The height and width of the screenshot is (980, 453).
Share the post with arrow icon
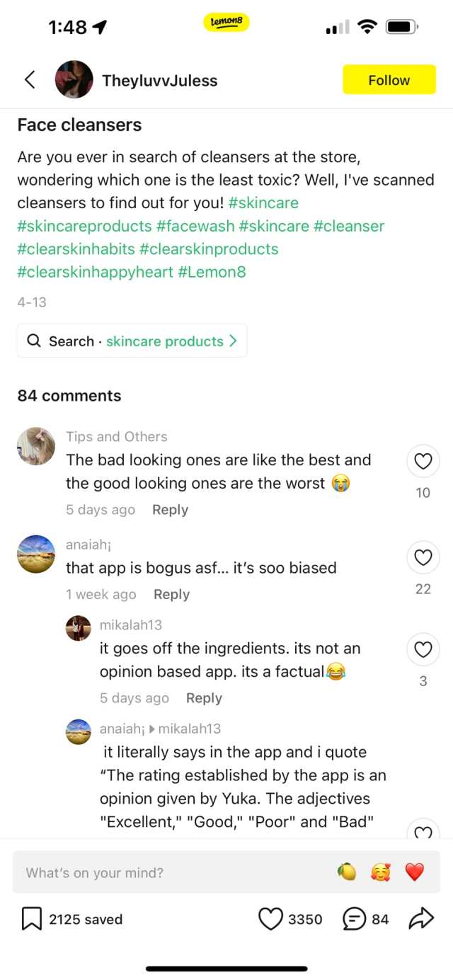(420, 919)
